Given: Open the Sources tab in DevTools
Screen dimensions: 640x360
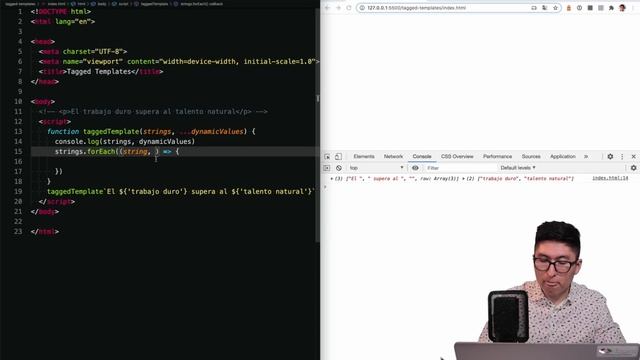Looking at the screenshot, I should [x=531, y=156].
